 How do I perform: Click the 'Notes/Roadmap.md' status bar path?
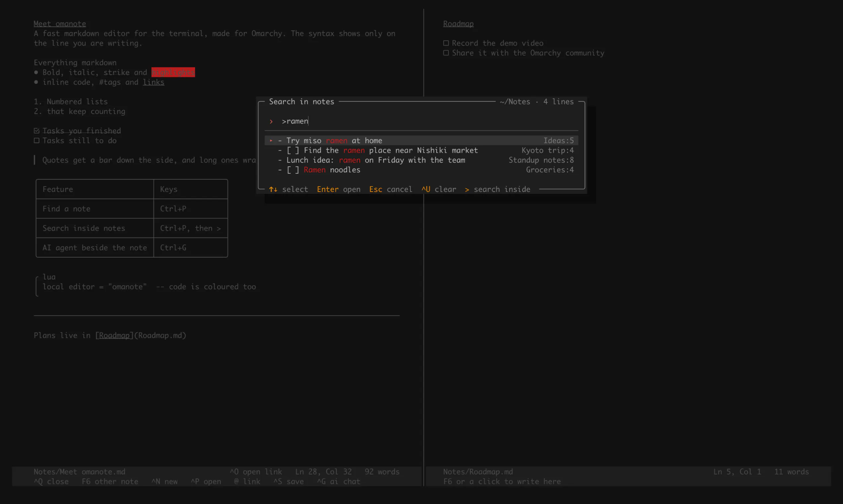478,472
